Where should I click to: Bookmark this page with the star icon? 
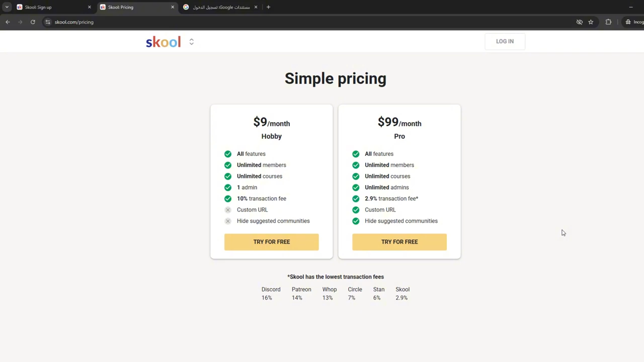point(591,22)
